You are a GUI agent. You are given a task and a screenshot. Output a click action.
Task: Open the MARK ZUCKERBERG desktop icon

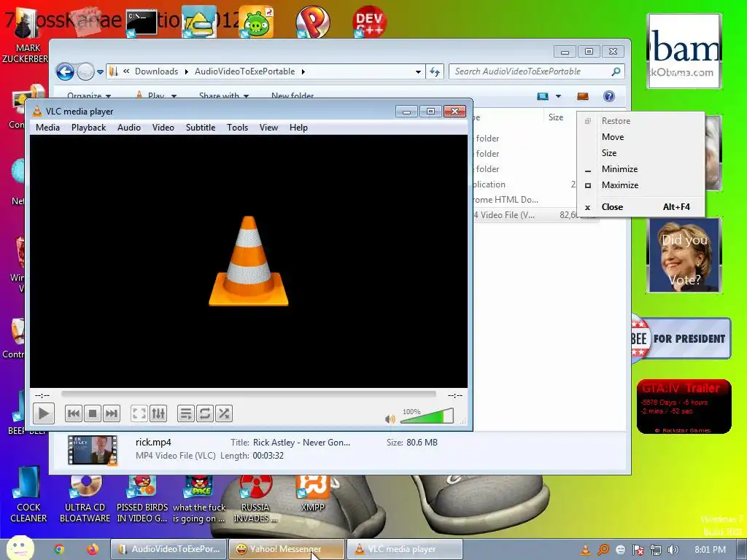[x=27, y=36]
